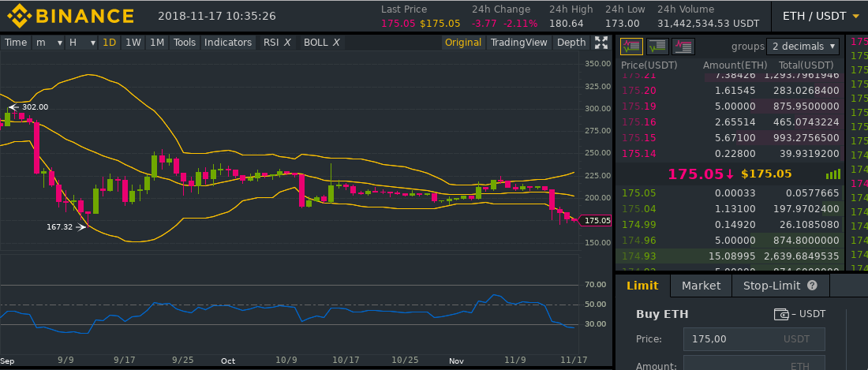
Task: Select the 1W chart interval
Action: pyautogui.click(x=133, y=43)
